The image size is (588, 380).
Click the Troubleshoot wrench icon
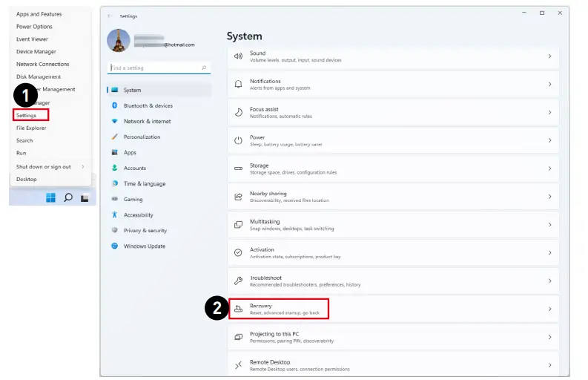[x=238, y=281]
